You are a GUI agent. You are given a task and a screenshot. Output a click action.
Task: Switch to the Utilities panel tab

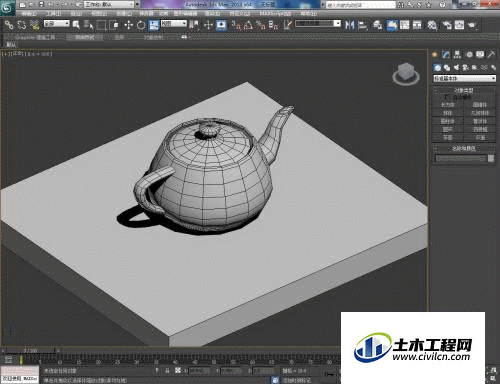pos(491,54)
